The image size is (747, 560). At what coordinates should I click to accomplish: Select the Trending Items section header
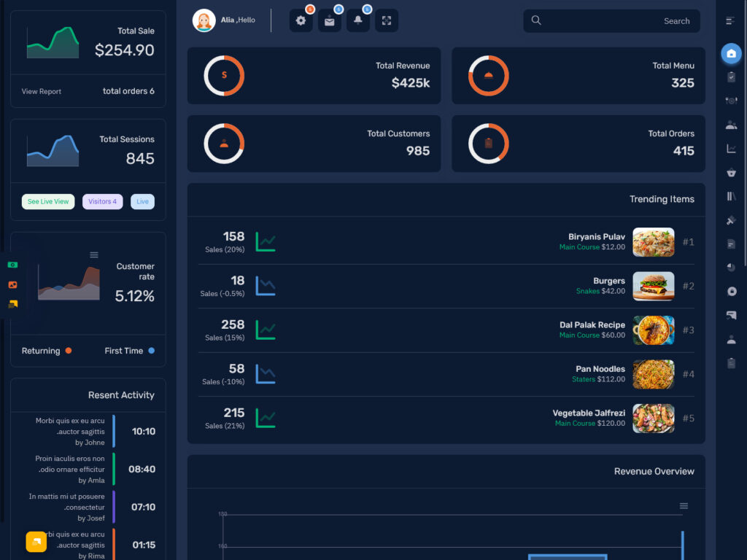pos(662,199)
